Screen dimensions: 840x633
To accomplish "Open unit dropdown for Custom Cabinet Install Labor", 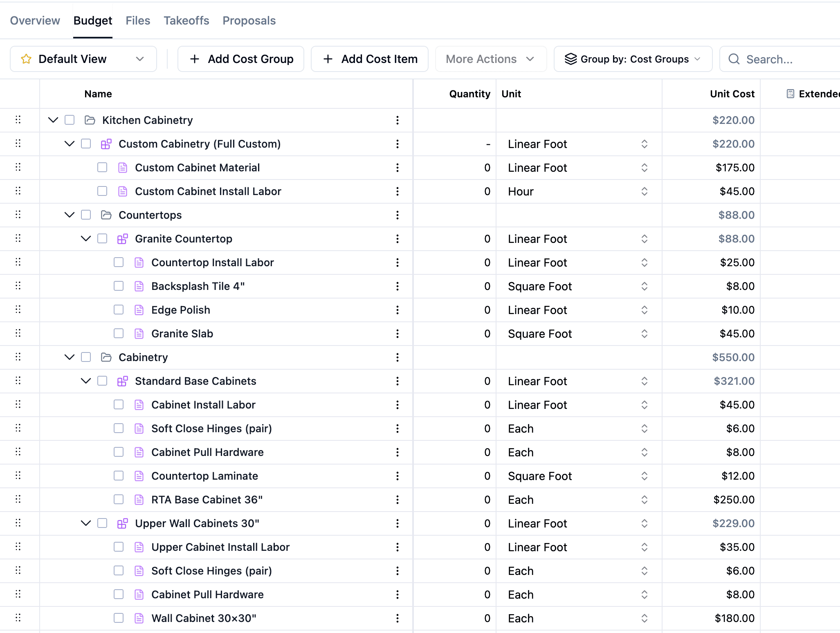I will (x=644, y=191).
